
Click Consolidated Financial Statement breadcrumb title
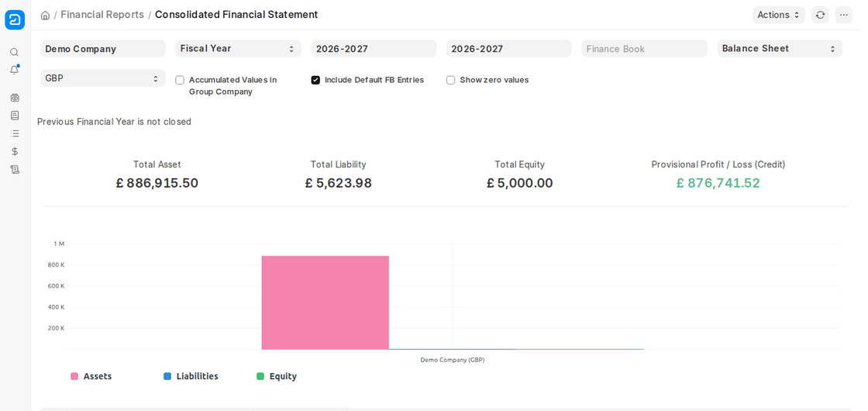(236, 15)
